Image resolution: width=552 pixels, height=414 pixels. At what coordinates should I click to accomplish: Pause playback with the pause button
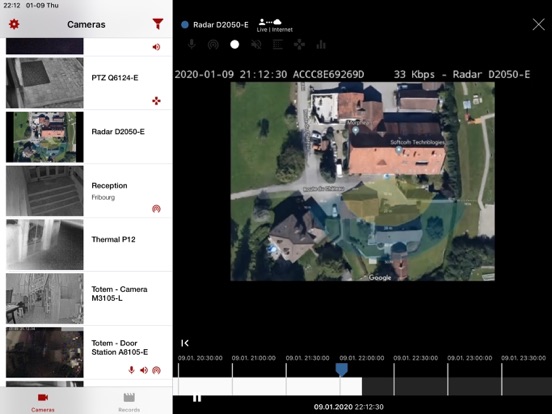(197, 398)
